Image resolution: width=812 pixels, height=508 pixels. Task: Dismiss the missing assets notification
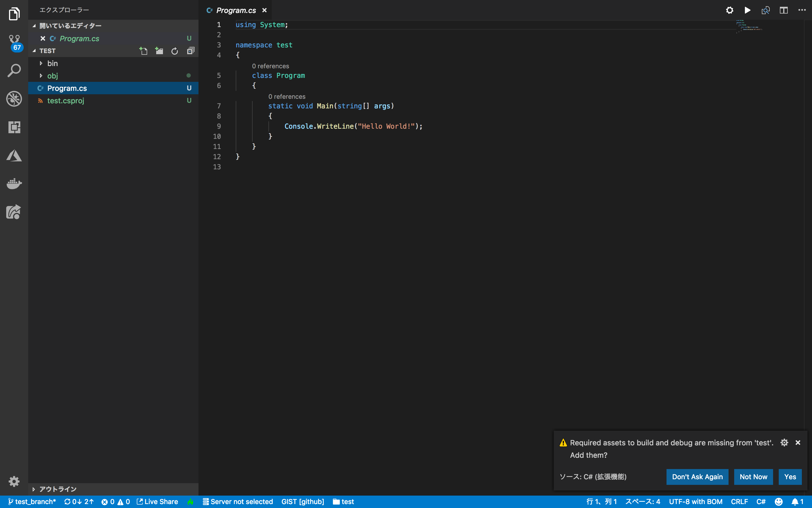click(x=798, y=443)
